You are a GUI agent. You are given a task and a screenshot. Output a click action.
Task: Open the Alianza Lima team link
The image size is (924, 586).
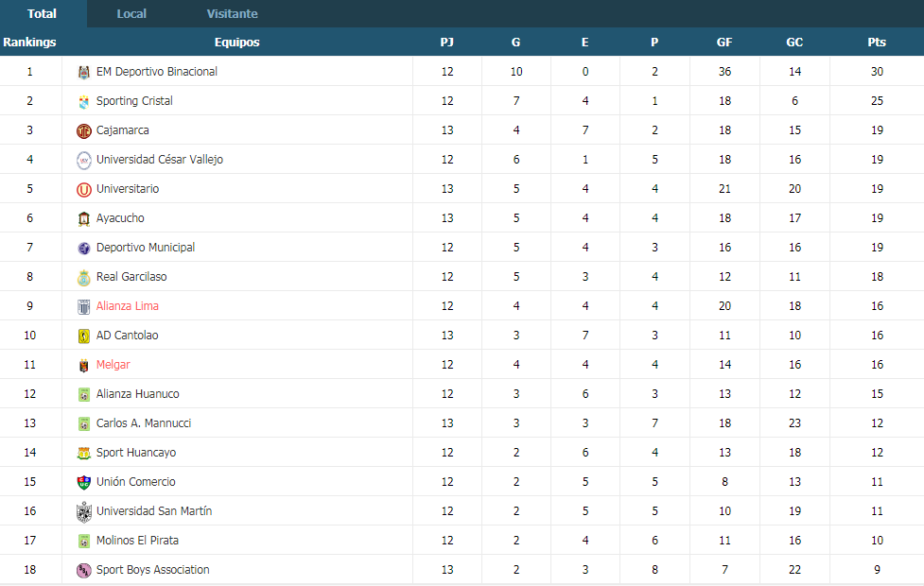click(x=128, y=305)
